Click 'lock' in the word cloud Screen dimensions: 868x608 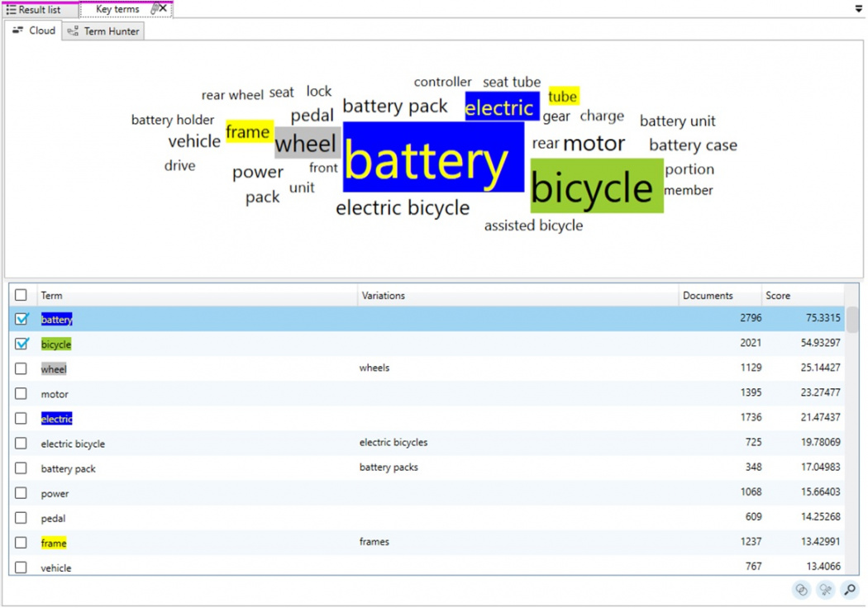[319, 91]
